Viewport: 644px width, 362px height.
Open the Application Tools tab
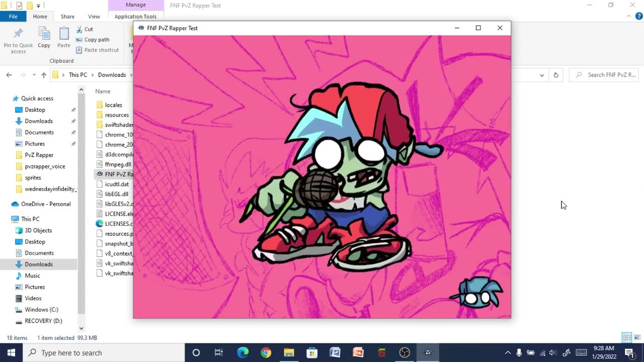coord(135,17)
